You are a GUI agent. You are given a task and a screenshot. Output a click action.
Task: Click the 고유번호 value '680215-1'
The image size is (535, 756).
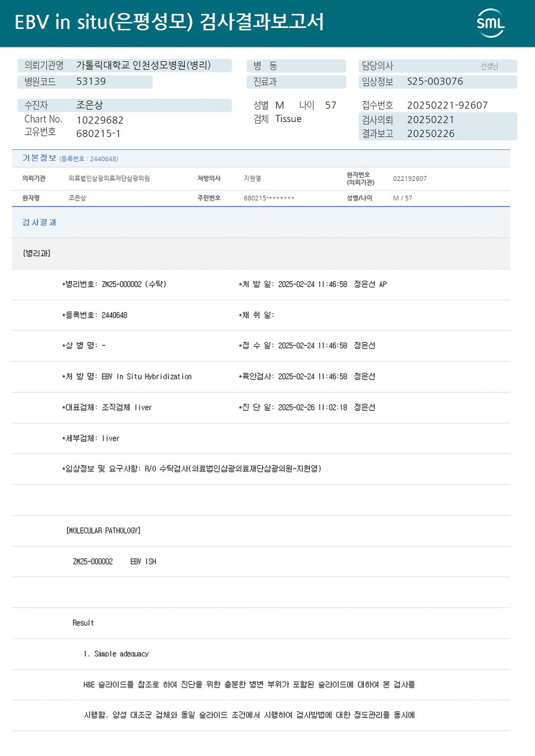tap(98, 133)
